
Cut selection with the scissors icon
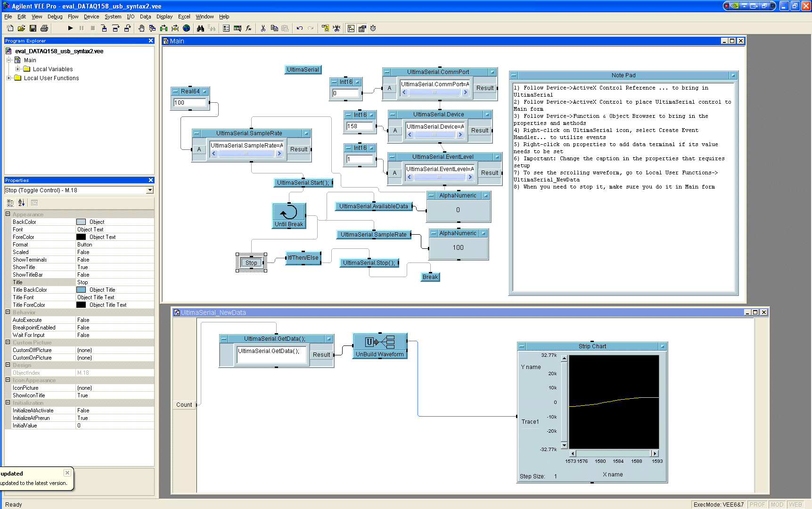pyautogui.click(x=263, y=28)
